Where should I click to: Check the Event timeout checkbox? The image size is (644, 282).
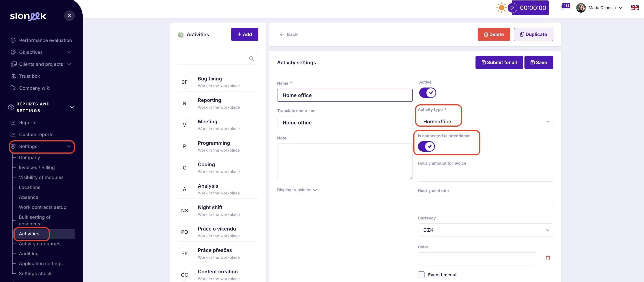tap(421, 275)
